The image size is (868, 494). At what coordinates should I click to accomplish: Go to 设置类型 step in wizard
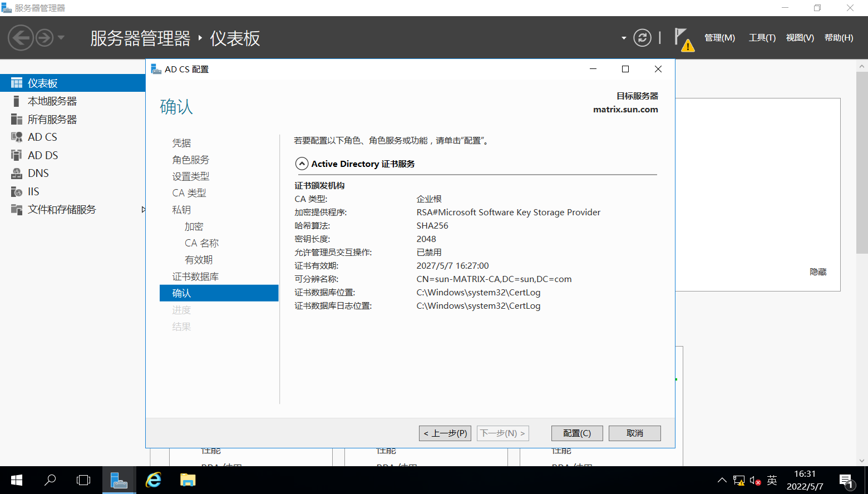191,176
